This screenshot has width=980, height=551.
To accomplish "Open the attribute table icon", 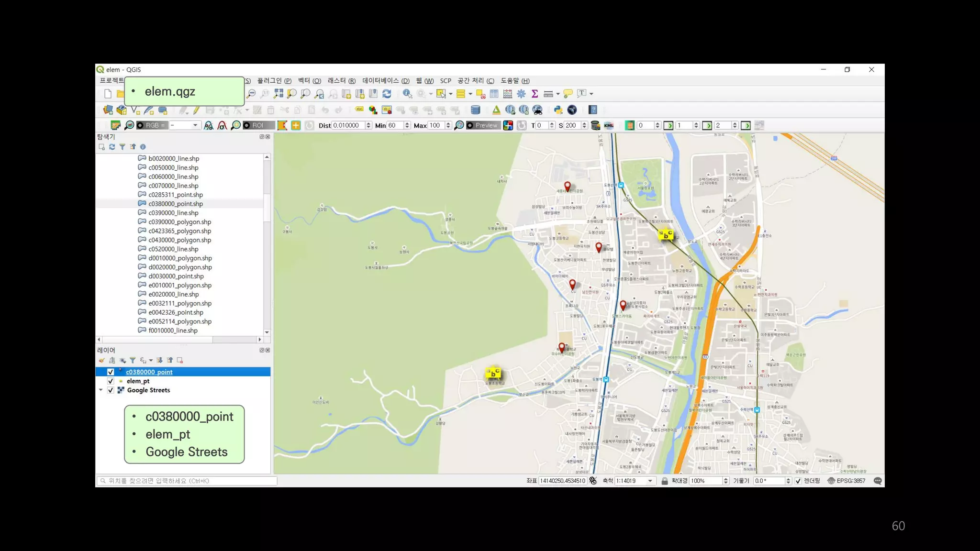I will [x=494, y=94].
